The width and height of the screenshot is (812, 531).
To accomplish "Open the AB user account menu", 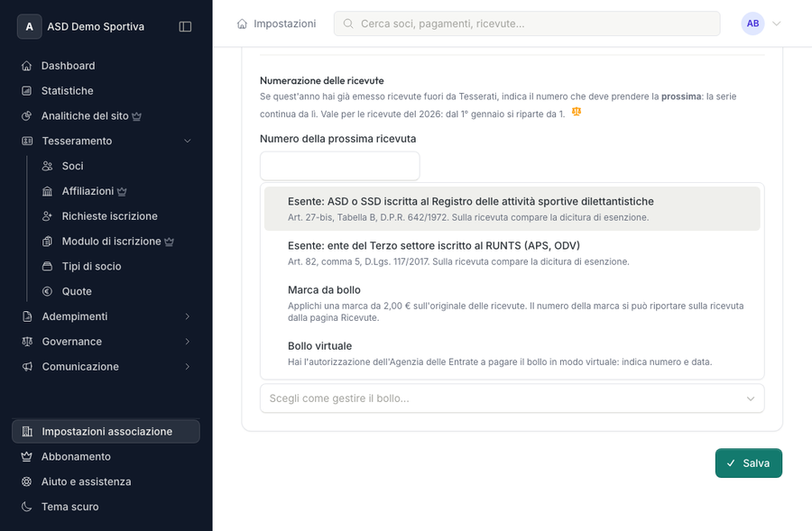I will click(761, 23).
